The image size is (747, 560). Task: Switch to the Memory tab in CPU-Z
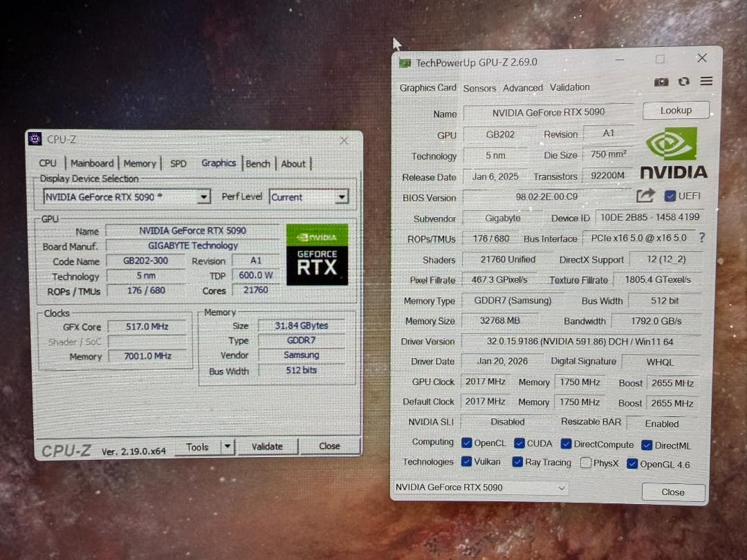[140, 163]
